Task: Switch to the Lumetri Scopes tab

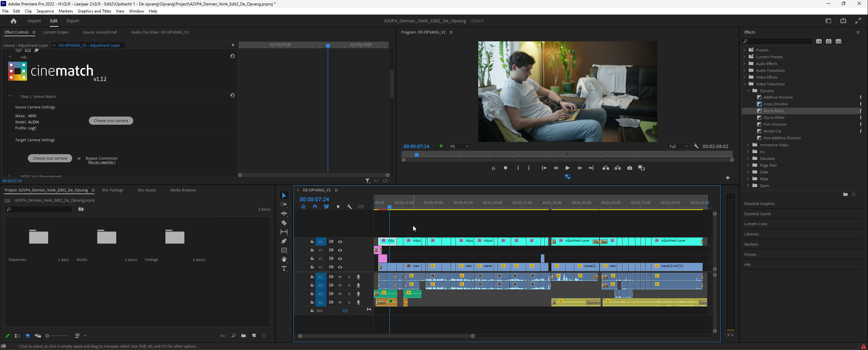Action: [56, 32]
